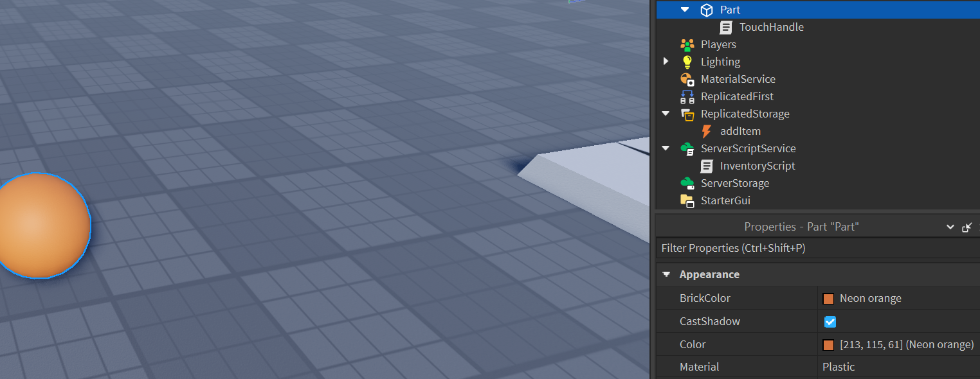Image resolution: width=980 pixels, height=379 pixels.
Task: Click the Part object icon in Explorer
Action: [706, 10]
